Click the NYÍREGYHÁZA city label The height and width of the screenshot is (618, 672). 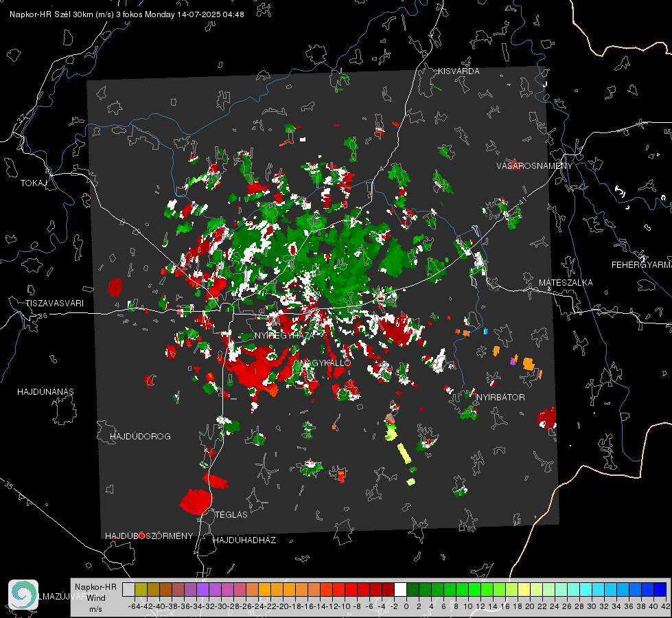pos(284,335)
